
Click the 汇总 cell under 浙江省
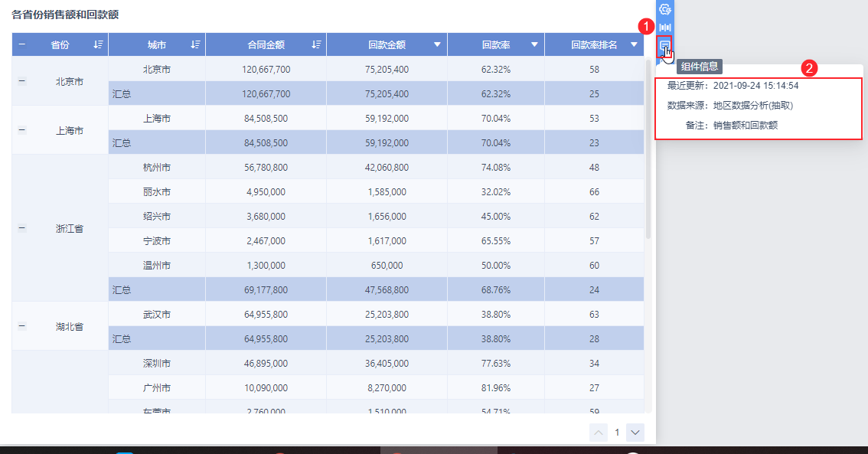pyautogui.click(x=157, y=289)
